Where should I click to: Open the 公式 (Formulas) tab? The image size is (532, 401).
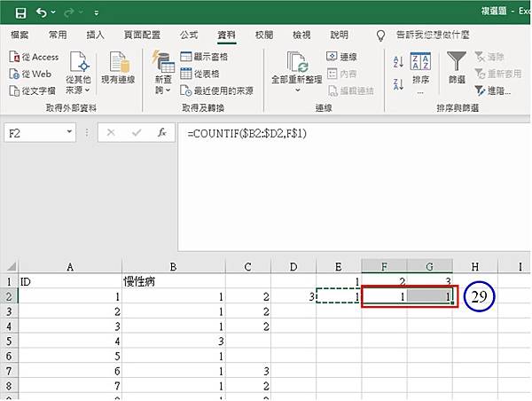[189, 35]
